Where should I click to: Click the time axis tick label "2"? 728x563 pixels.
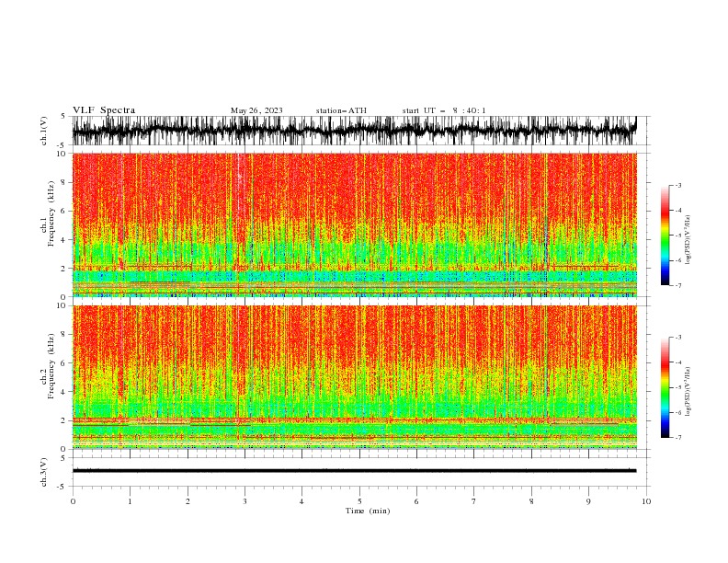(188, 501)
